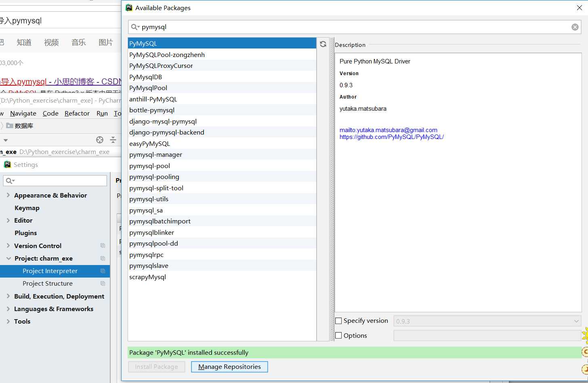Select PyMySQLProxyCursor package
The width and height of the screenshot is (588, 383).
(x=222, y=65)
